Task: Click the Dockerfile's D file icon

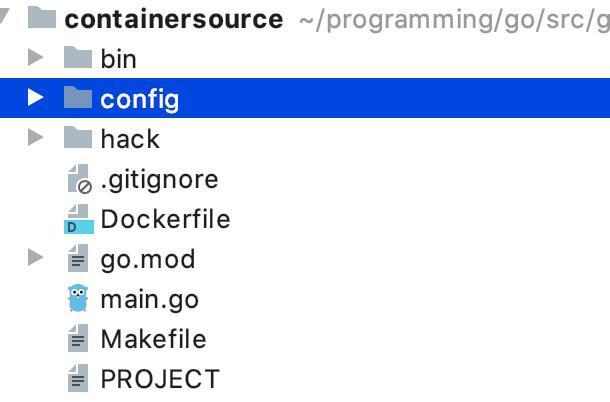Action: coord(79,219)
